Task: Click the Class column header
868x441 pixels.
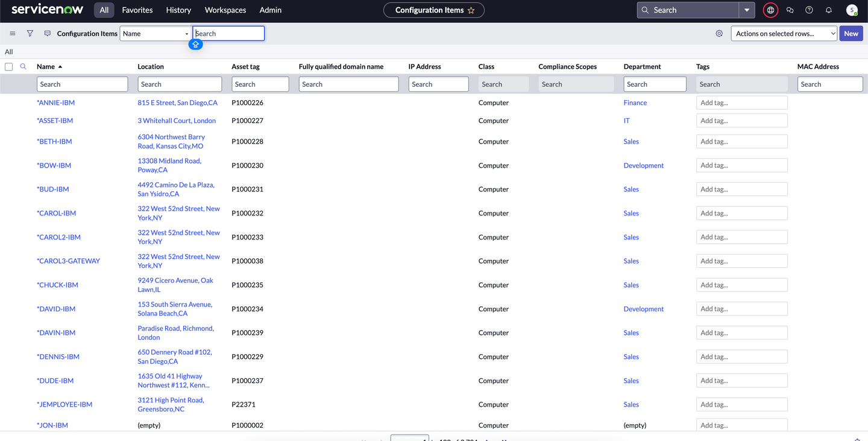Action: click(x=486, y=66)
